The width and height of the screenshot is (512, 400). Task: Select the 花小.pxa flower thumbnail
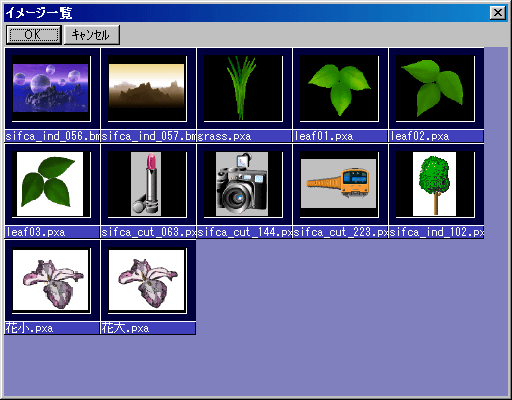(x=52, y=281)
